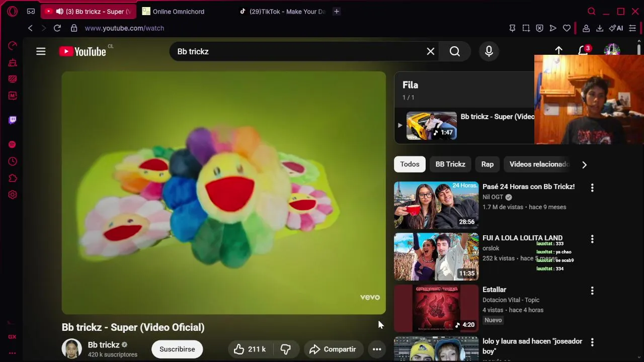Clear the YouTube search box text
This screenshot has width=644, height=362.
pos(431,51)
